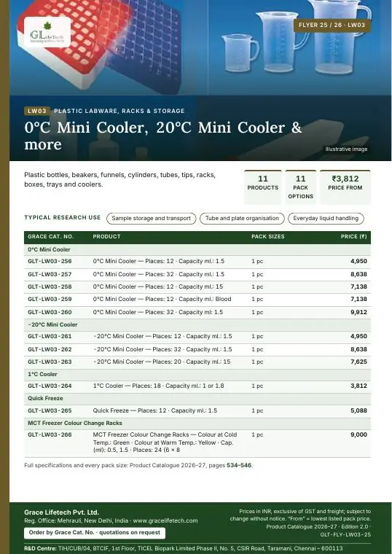392x554 pixels.
Task: Click the GRACE CAT. NO. column header
Action: (50, 237)
